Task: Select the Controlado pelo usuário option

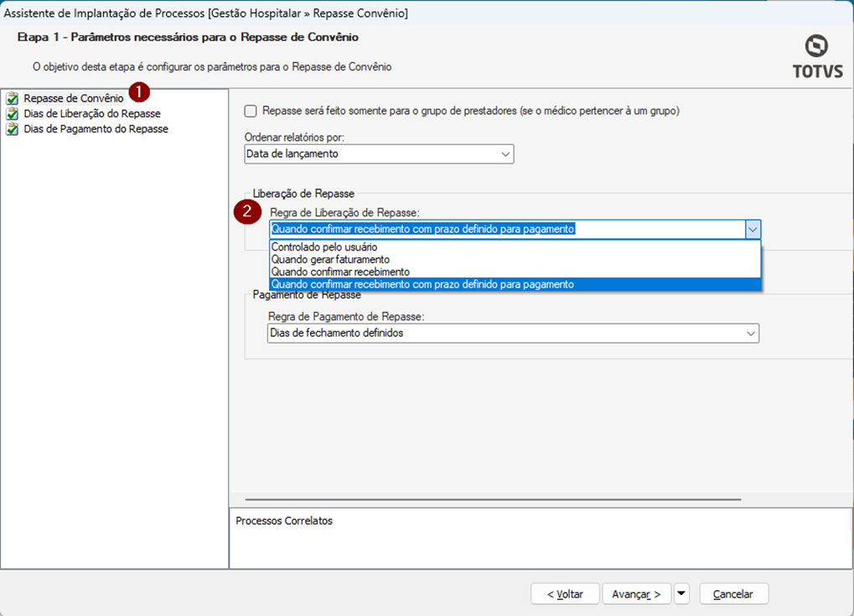Action: coord(324,247)
